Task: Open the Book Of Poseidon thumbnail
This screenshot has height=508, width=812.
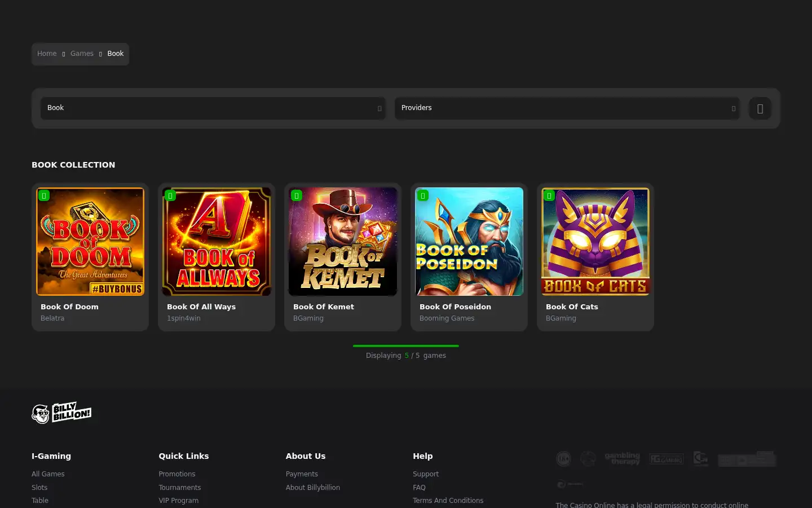Action: pyautogui.click(x=469, y=242)
